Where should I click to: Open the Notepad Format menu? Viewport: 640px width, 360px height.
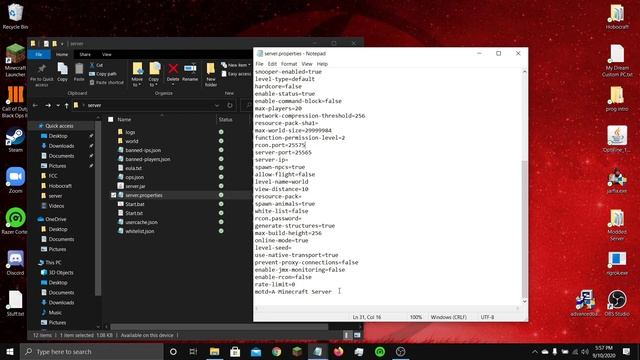pos(289,64)
